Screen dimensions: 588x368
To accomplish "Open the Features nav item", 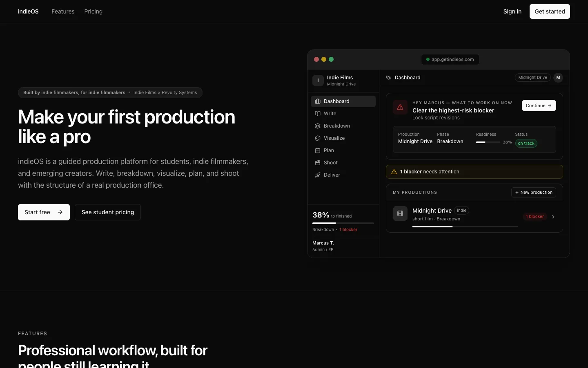I will (63, 11).
